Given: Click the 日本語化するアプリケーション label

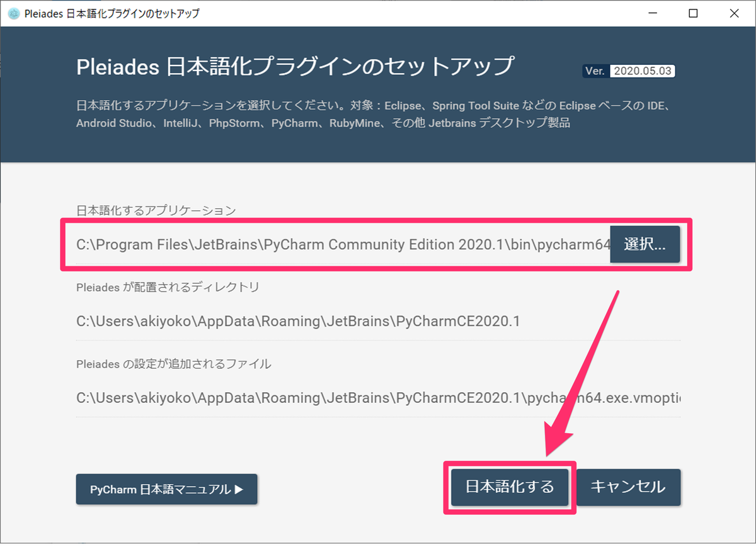Looking at the screenshot, I should (156, 210).
